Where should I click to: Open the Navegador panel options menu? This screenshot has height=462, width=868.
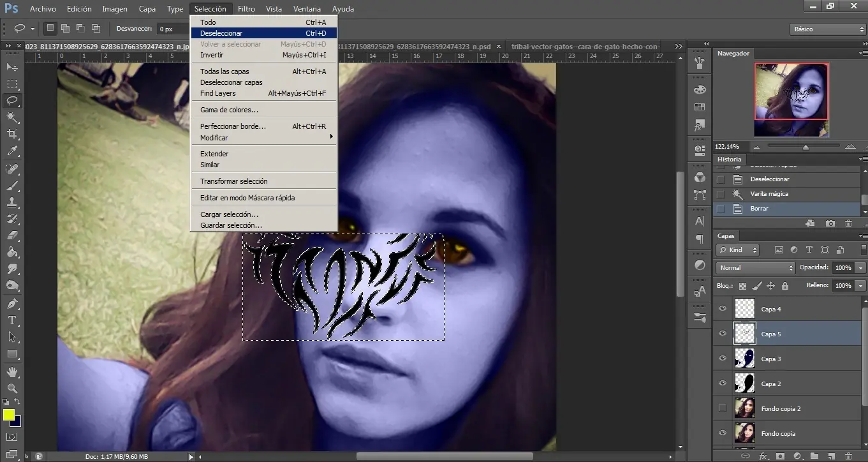863,54
